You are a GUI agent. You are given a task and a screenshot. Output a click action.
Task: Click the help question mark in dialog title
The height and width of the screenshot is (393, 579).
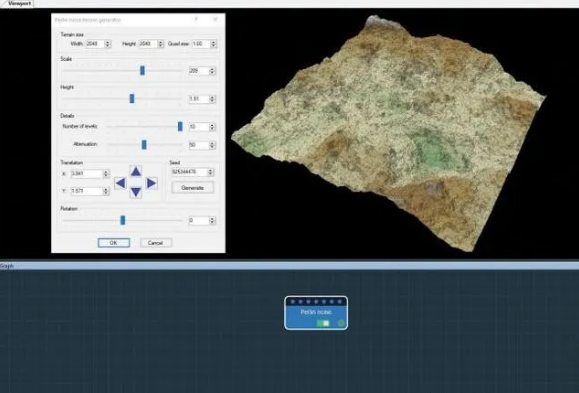click(x=196, y=20)
